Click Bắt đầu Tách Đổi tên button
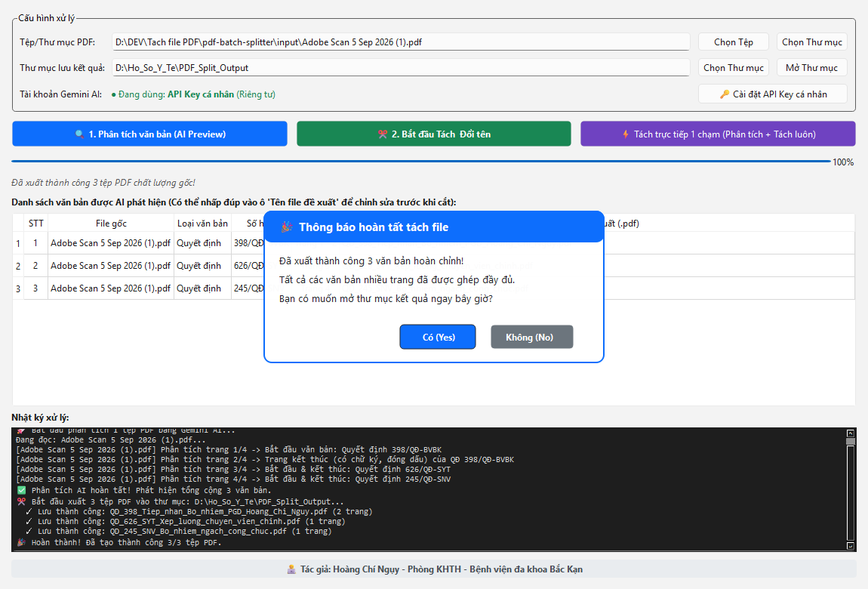The height and width of the screenshot is (589, 868). (x=434, y=134)
